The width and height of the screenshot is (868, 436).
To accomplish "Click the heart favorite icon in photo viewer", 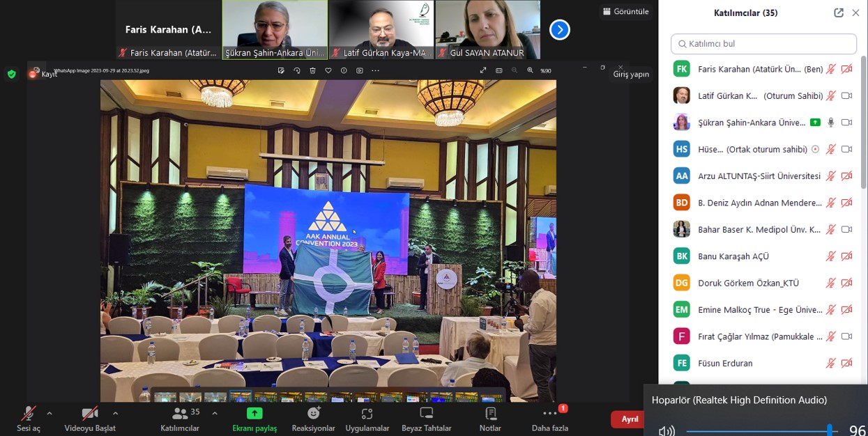I will pos(328,70).
